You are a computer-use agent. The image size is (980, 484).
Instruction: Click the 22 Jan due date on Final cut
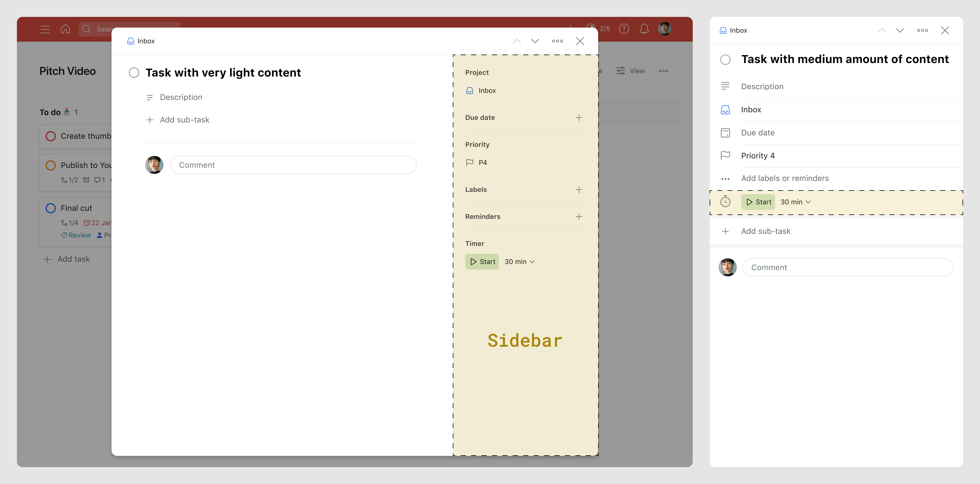97,223
